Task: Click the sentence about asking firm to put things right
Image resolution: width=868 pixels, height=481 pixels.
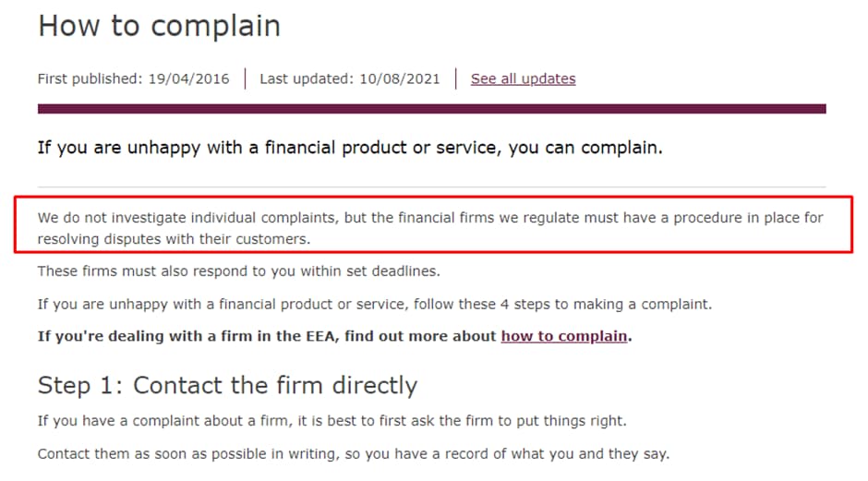Action: [332, 421]
